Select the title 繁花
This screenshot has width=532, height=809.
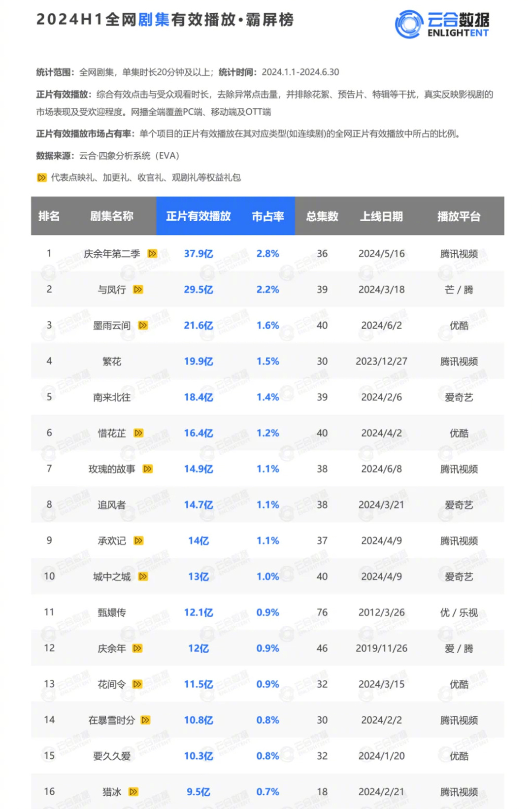112,362
